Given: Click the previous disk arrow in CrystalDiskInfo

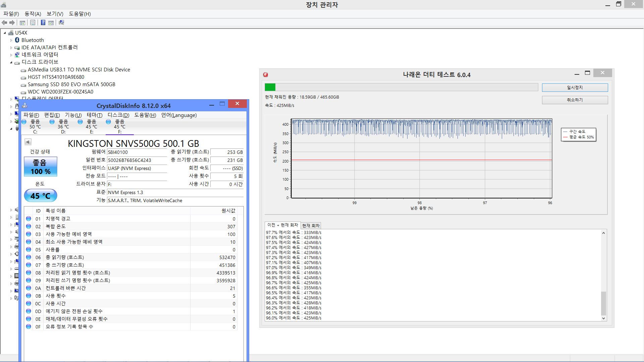Looking at the screenshot, I should point(28,142).
